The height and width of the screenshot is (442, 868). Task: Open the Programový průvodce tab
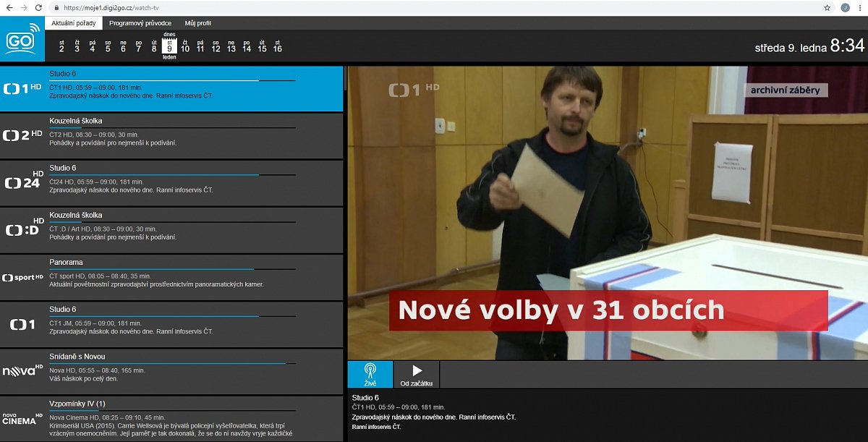pos(140,23)
